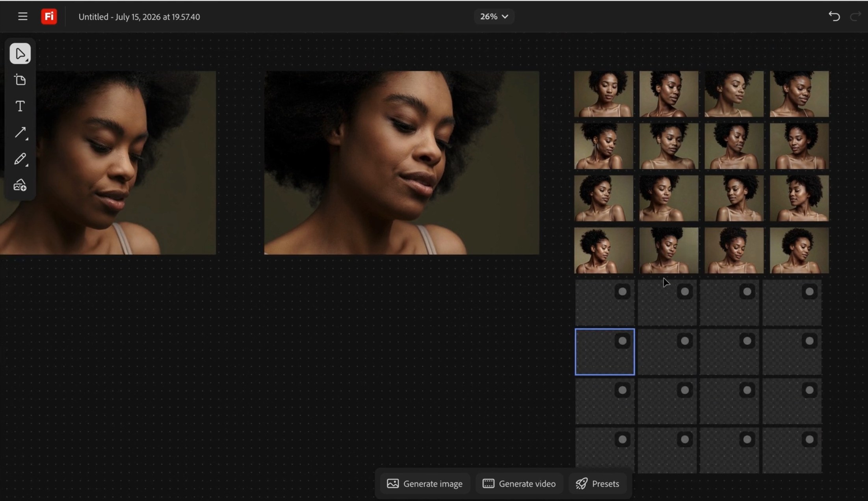Open the hamburger main menu
The image size is (868, 501).
coord(22,17)
